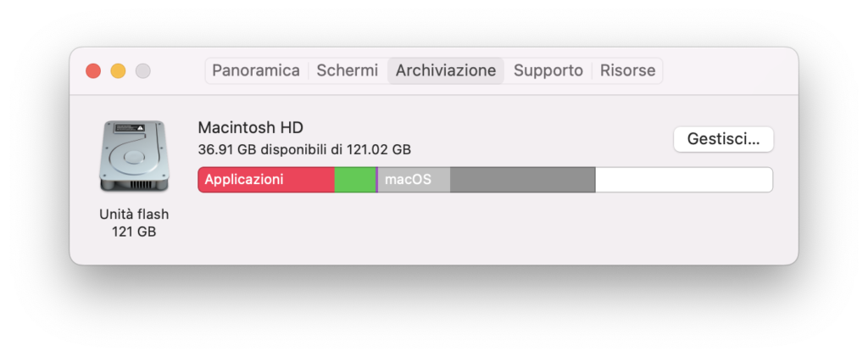Click the Macintosh HD volume name
868x357 pixels.
coord(251,127)
